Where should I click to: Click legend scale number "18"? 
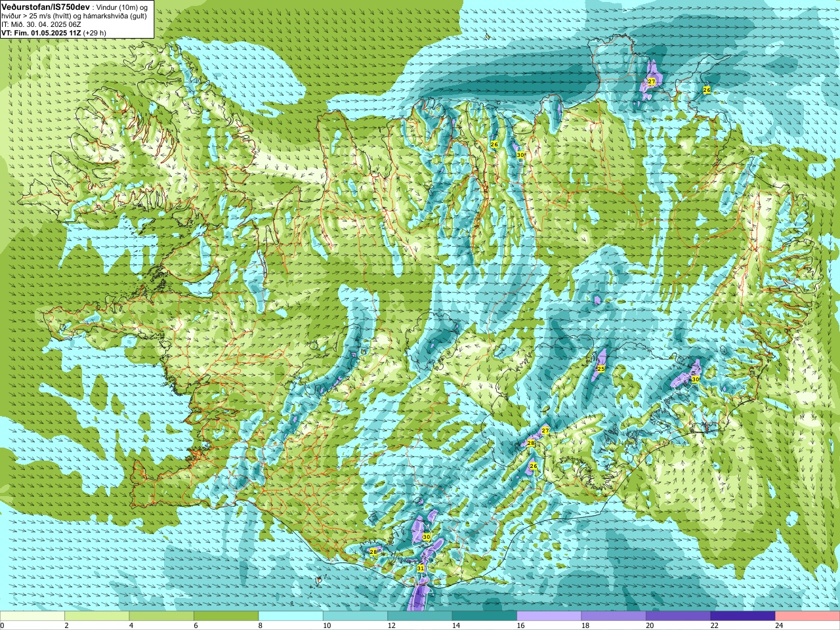[585, 625]
